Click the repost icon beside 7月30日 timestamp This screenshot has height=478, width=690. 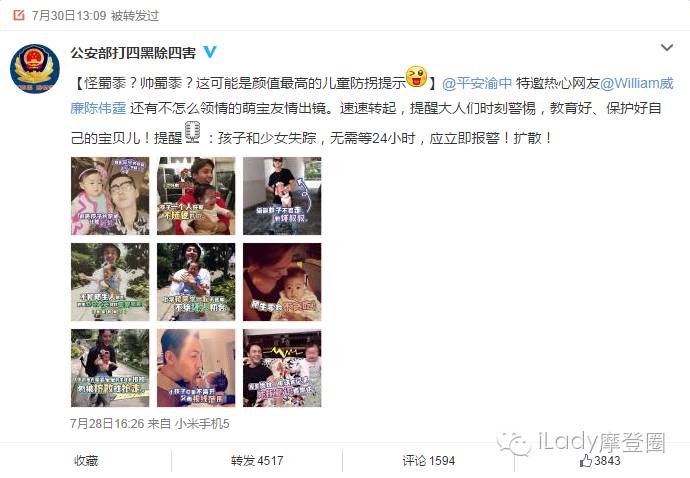(19, 15)
